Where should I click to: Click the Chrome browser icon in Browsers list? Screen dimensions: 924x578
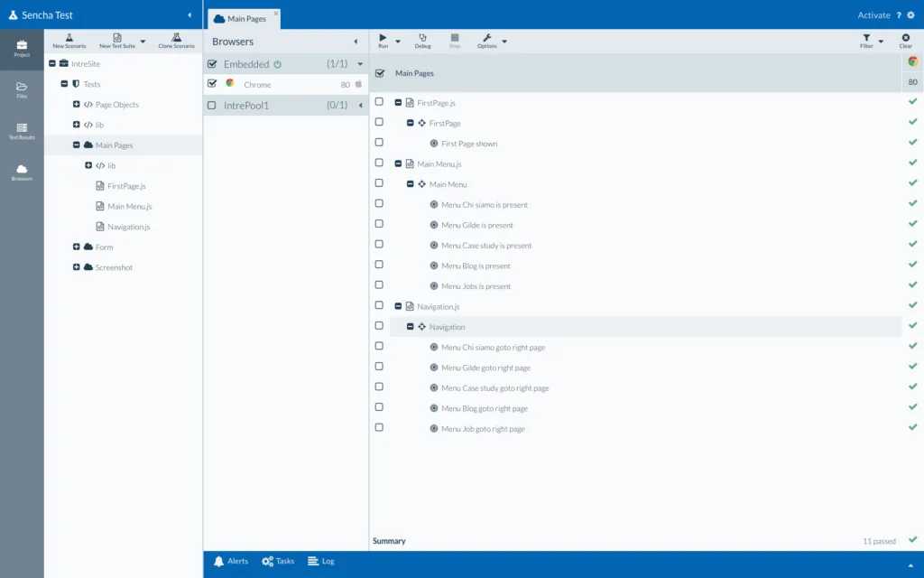(230, 84)
